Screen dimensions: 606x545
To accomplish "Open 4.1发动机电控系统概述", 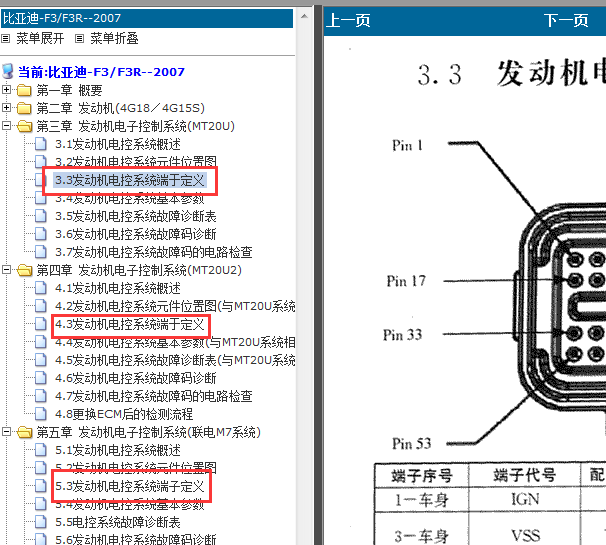I will 118,288.
